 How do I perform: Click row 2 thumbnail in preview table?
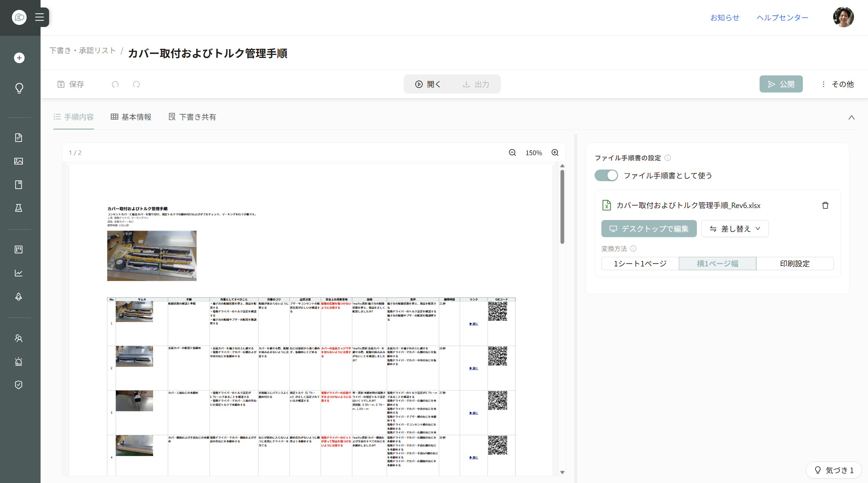click(134, 356)
